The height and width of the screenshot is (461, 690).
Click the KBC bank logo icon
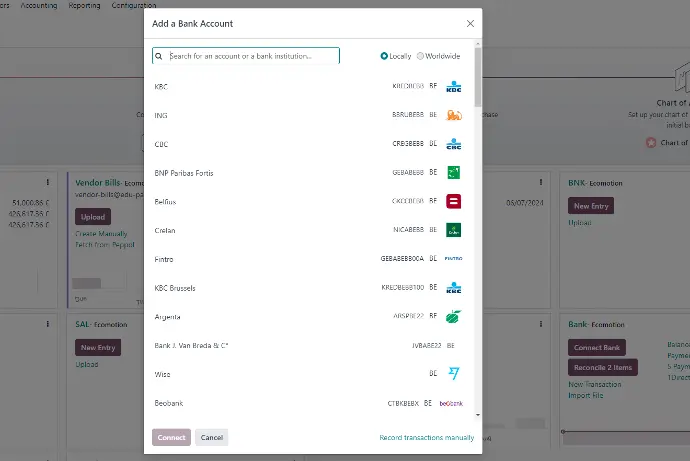point(454,87)
